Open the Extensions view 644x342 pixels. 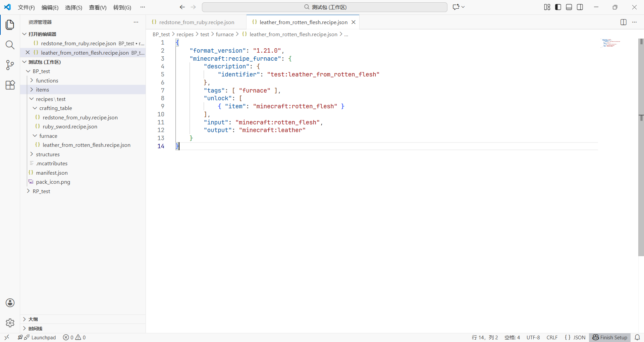pyautogui.click(x=10, y=85)
